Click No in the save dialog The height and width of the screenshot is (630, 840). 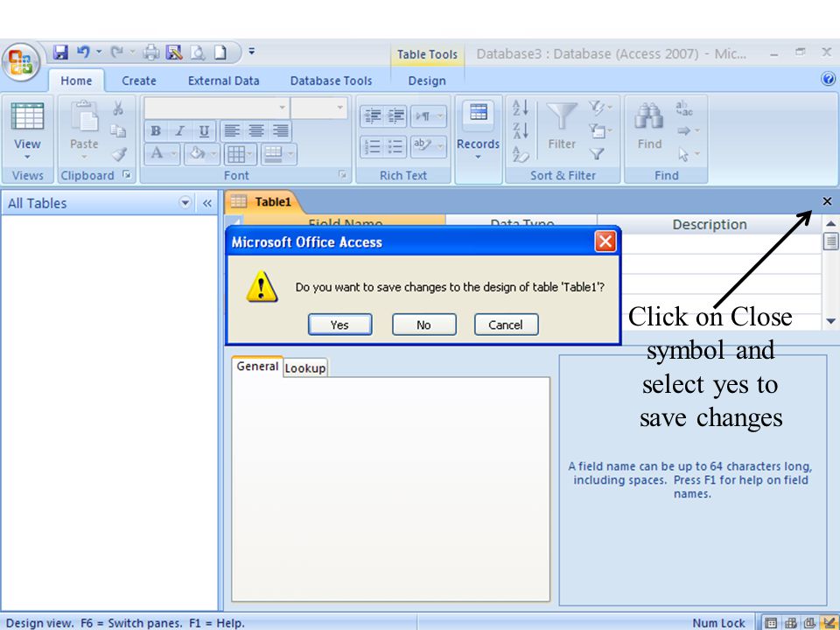[423, 325]
